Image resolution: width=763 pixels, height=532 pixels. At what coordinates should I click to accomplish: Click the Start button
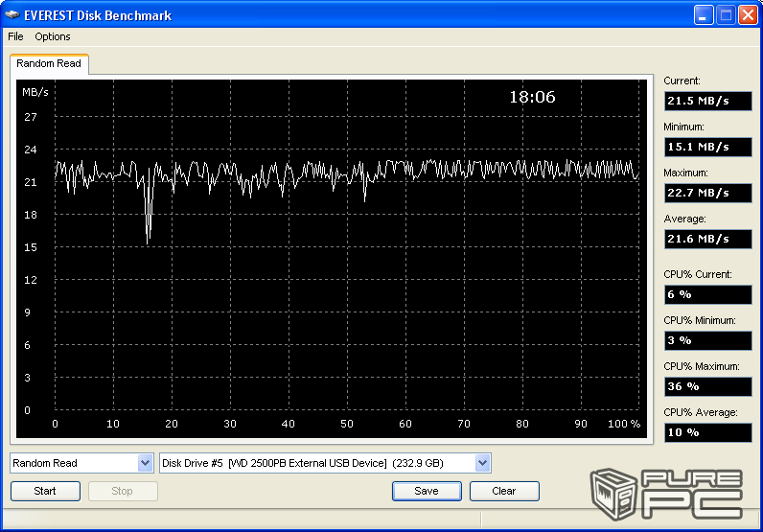45,491
